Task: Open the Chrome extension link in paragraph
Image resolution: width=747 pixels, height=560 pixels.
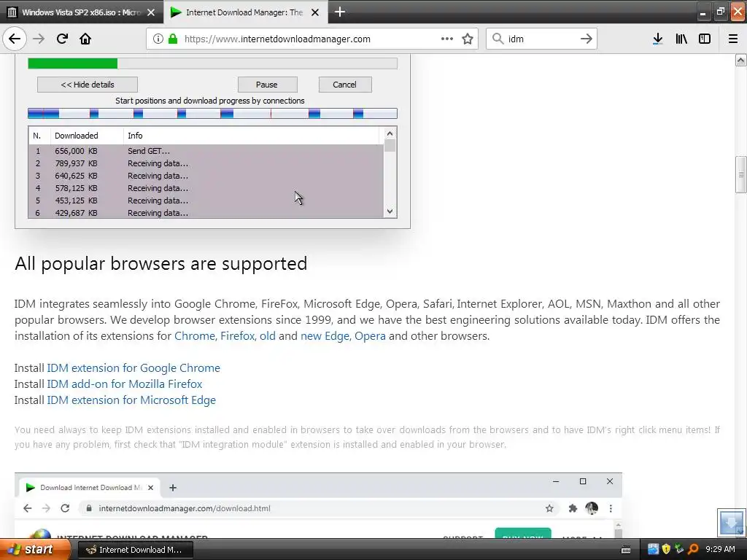Action: pos(196,335)
